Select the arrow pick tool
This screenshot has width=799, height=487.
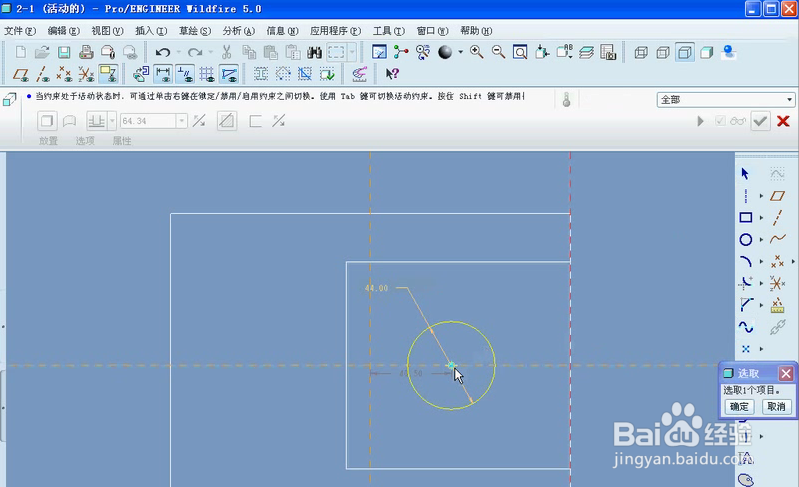pyautogui.click(x=745, y=174)
